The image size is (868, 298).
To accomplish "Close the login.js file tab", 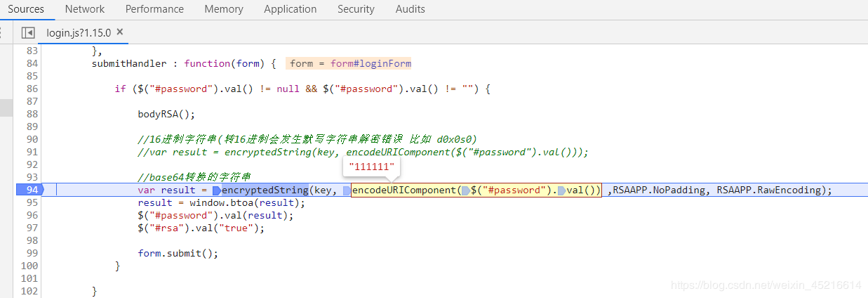I will click(x=120, y=32).
